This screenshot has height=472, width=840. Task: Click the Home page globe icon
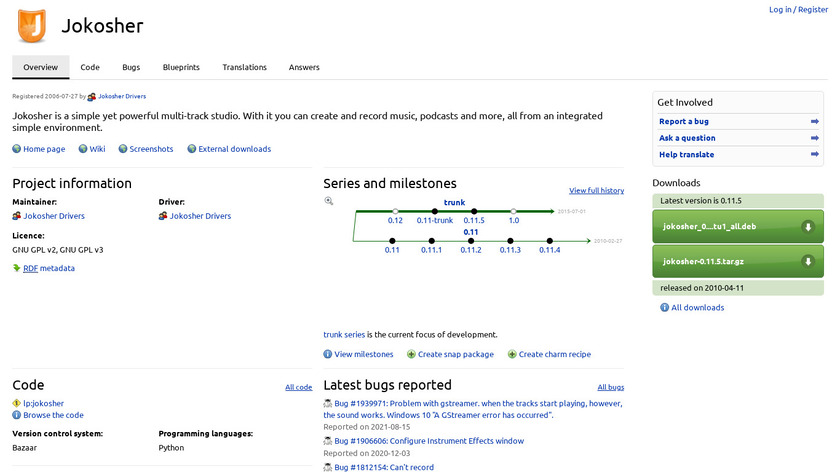(x=16, y=149)
